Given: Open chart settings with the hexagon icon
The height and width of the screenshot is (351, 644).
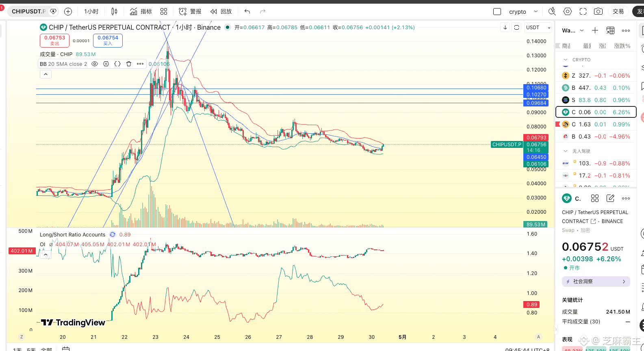Looking at the screenshot, I should pyautogui.click(x=568, y=11).
